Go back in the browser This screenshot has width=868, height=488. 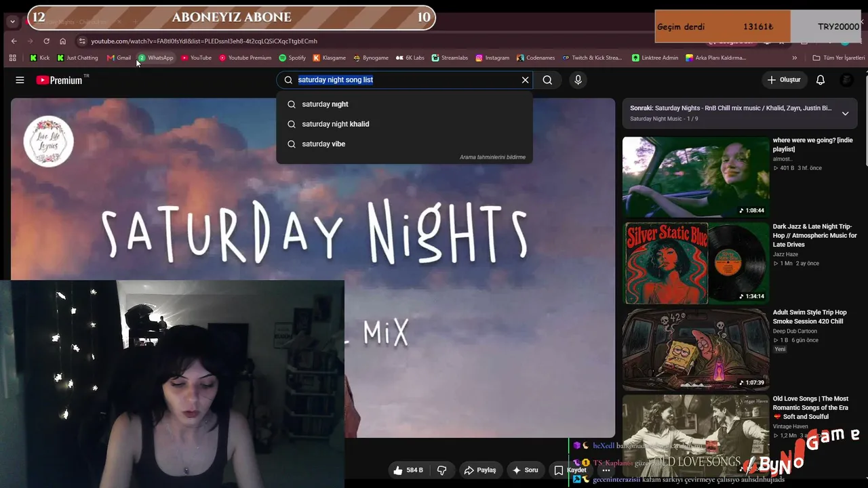tap(14, 41)
